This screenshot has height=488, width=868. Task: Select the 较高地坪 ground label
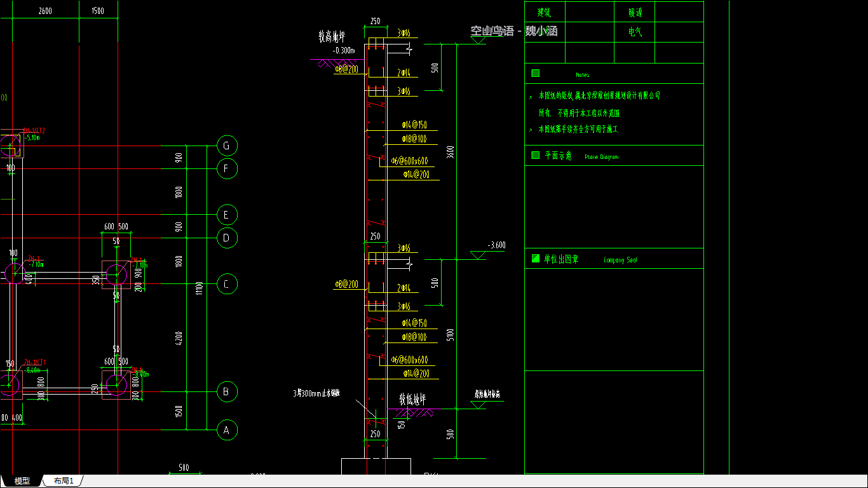[332, 36]
